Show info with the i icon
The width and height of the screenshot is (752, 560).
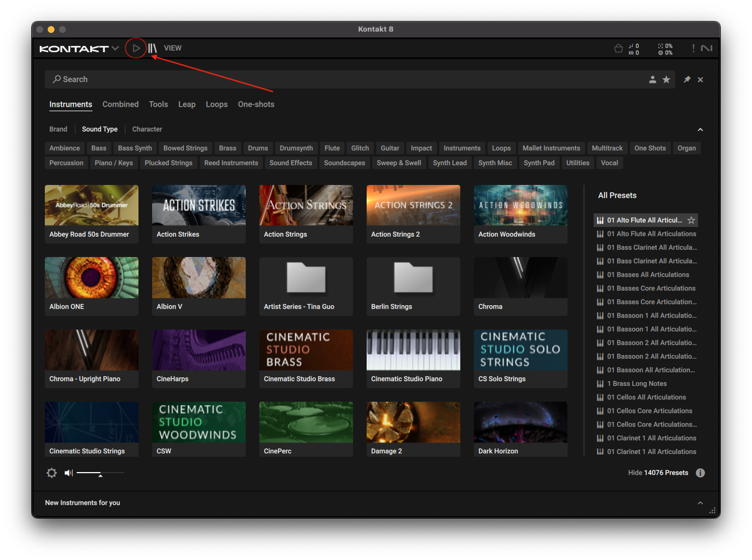tap(700, 473)
